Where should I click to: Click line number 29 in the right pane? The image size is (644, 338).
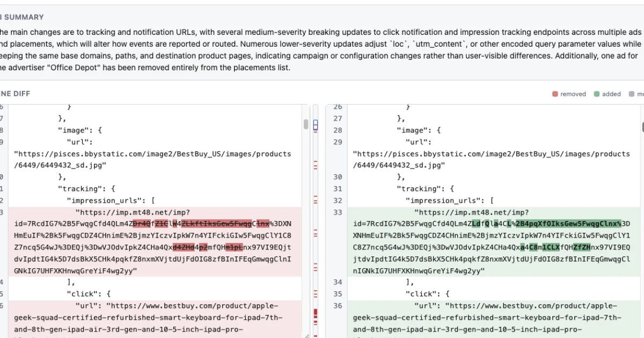[338, 142]
